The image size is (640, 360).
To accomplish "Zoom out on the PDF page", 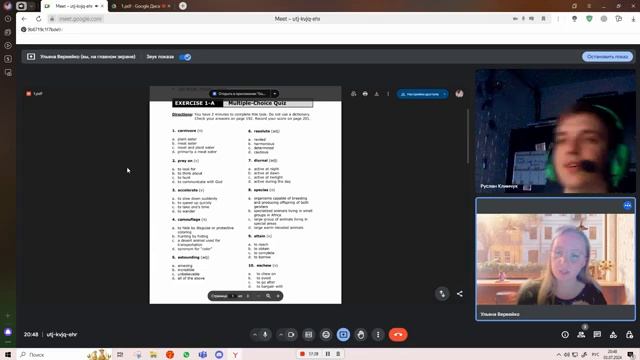I will coord(258,296).
